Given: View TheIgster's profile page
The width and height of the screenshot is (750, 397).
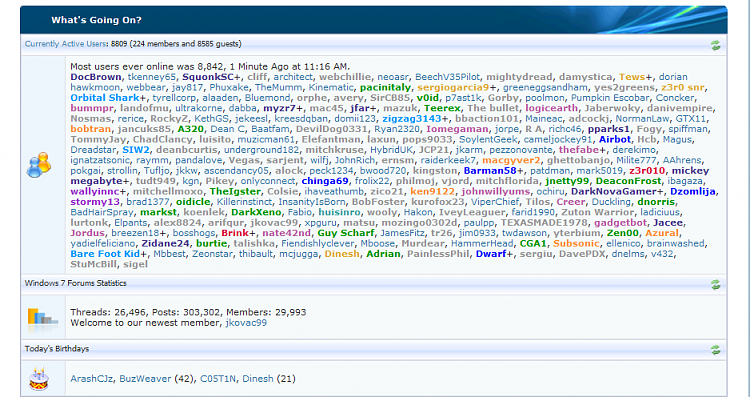Looking at the screenshot, I should [x=235, y=192].
